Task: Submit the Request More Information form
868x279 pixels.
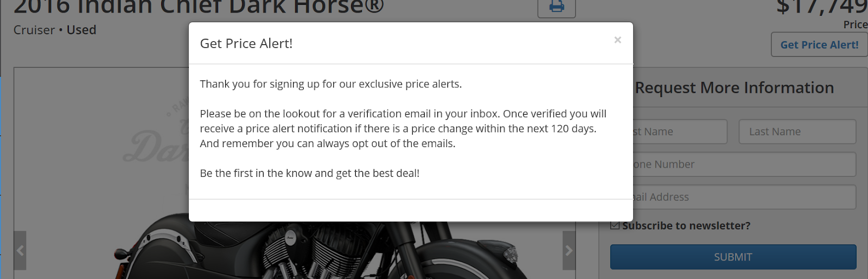Action: point(733,257)
